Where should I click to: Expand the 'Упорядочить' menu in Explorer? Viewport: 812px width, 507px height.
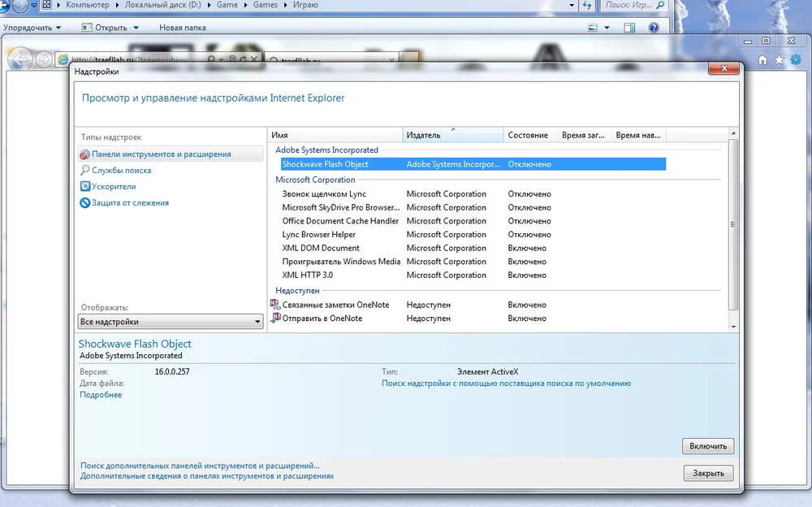coord(32,28)
